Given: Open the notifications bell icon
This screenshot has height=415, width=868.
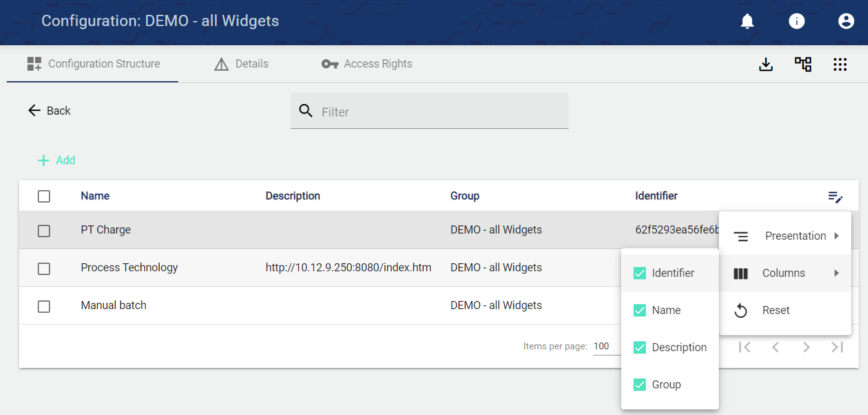Looking at the screenshot, I should [x=747, y=22].
